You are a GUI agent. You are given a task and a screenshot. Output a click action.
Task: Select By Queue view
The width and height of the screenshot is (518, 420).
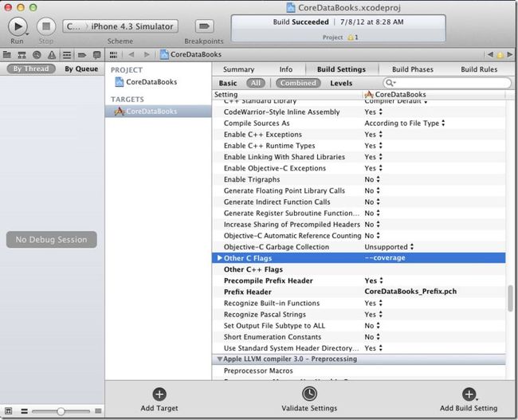point(81,69)
